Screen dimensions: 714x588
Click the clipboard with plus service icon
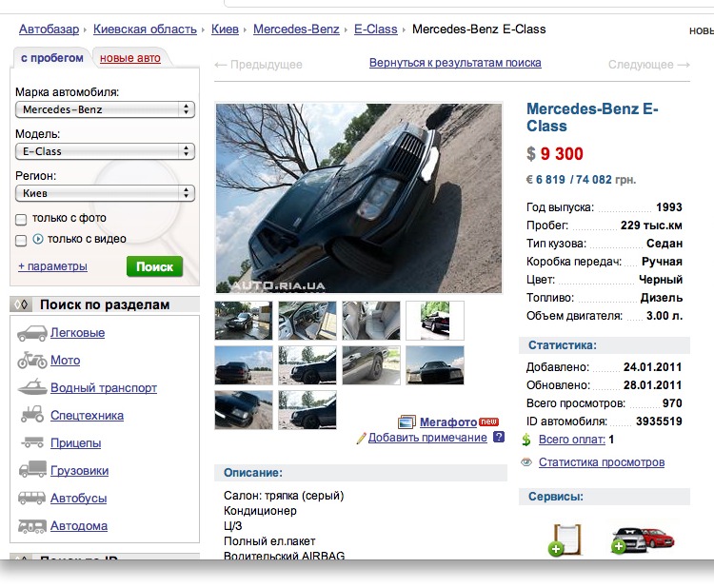[x=566, y=539]
